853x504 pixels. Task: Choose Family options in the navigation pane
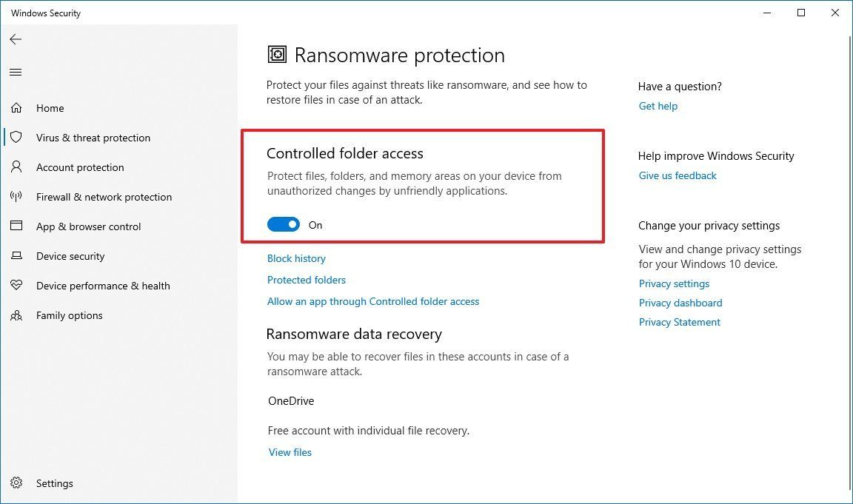pyautogui.click(x=69, y=315)
